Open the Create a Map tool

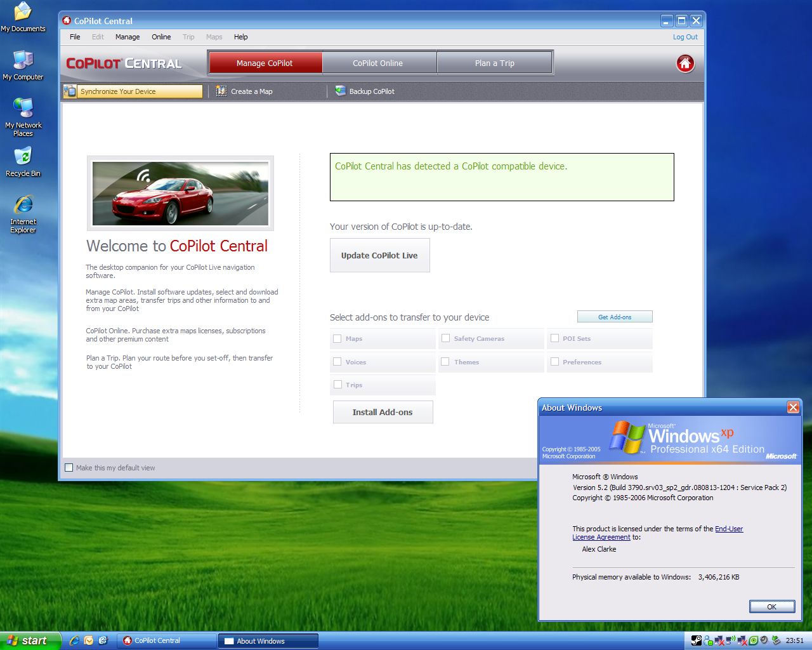(245, 91)
